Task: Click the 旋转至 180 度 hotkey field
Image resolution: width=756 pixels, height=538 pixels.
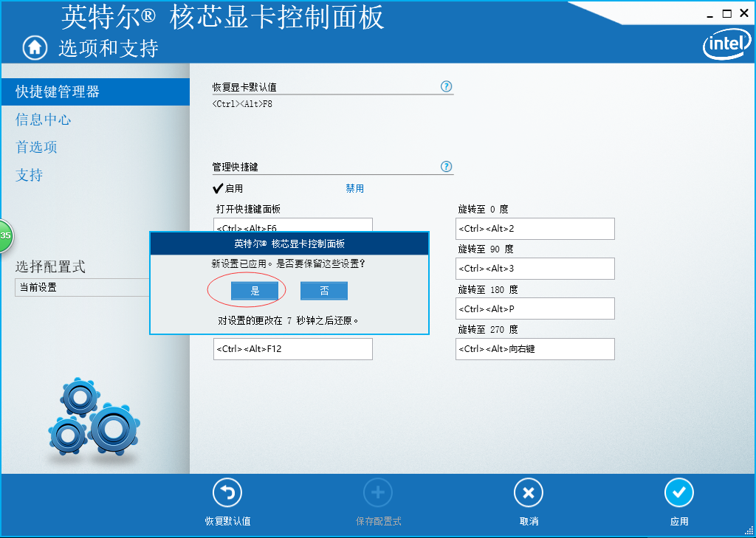Action: tap(535, 308)
